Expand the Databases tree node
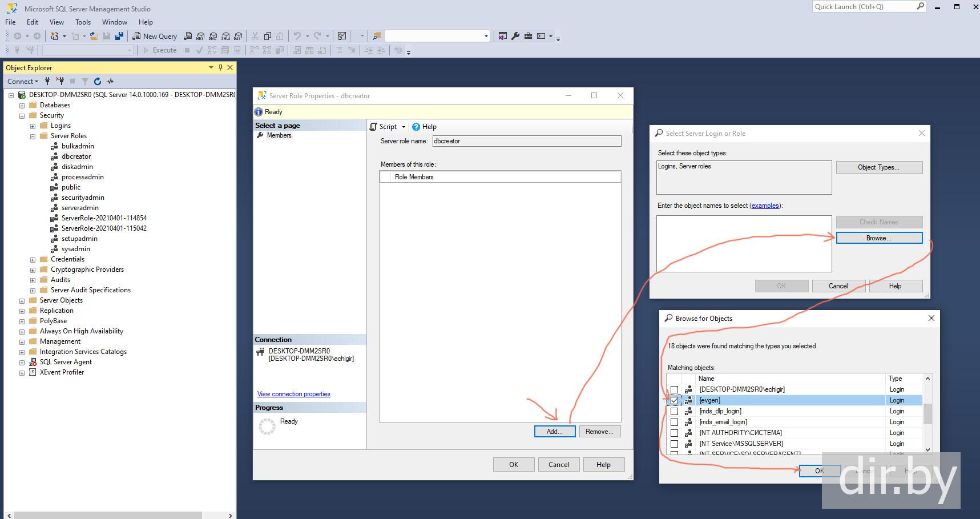980x519 pixels. coord(22,105)
